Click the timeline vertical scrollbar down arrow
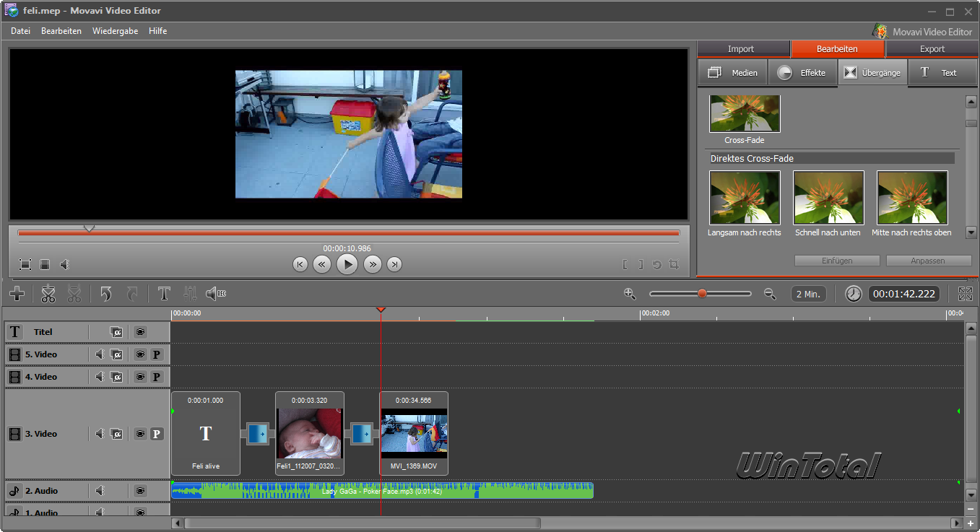980x532 pixels. point(971,495)
